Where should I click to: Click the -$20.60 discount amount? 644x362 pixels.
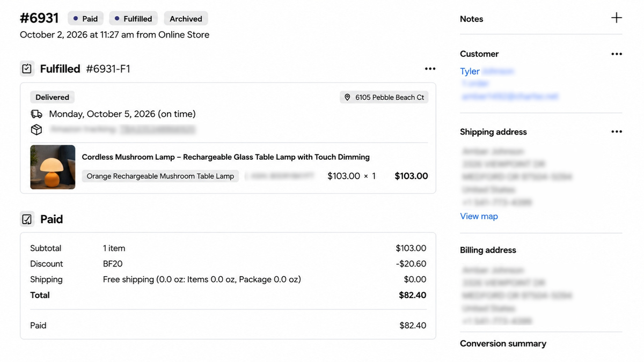[x=411, y=264]
